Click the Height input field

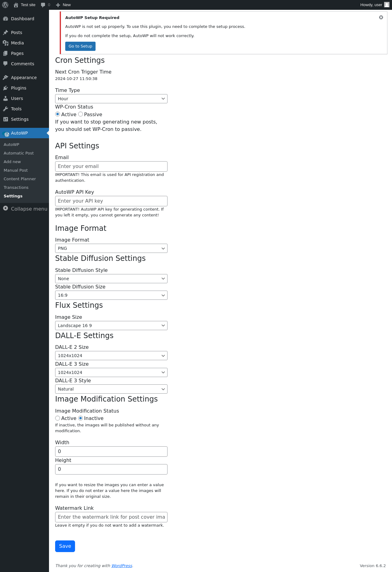111,469
